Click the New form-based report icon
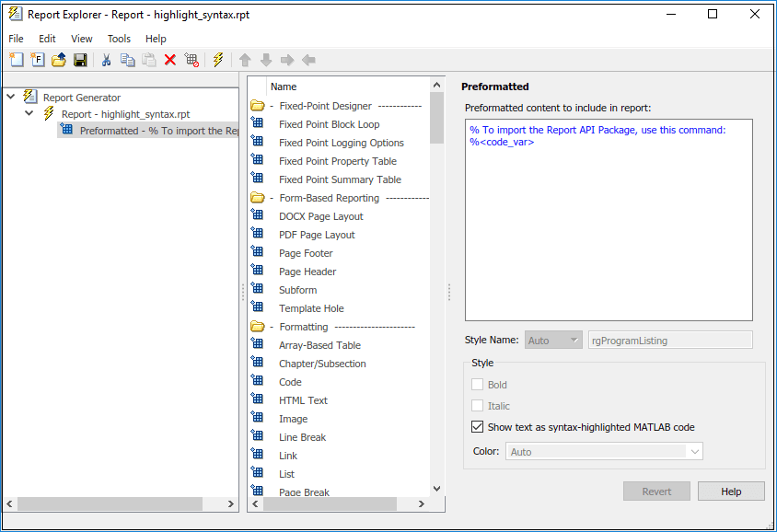The width and height of the screenshot is (777, 532). click(38, 60)
